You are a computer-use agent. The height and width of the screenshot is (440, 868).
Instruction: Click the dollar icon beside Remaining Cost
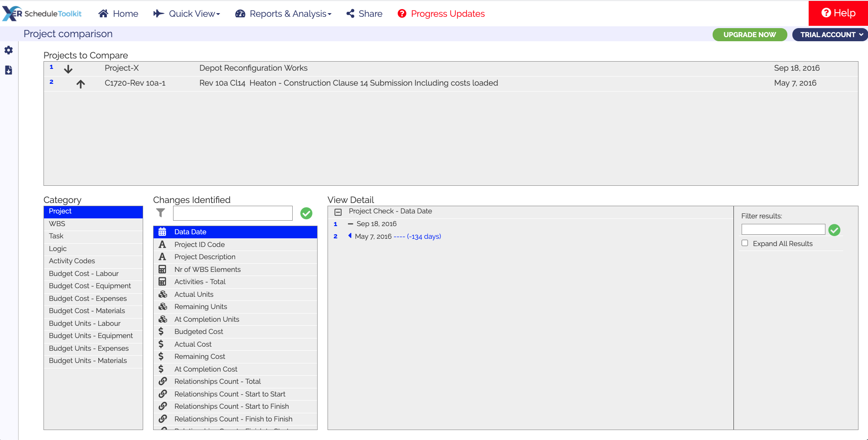coord(161,357)
